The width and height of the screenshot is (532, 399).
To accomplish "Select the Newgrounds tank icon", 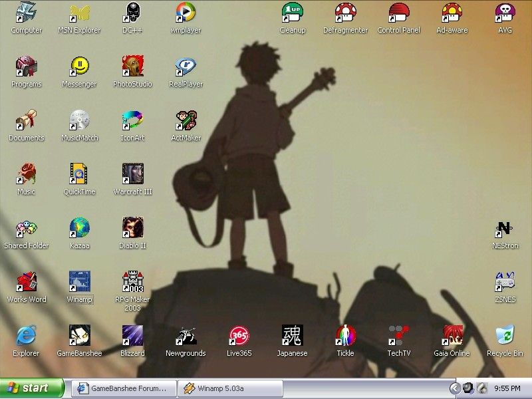I will [186, 335].
